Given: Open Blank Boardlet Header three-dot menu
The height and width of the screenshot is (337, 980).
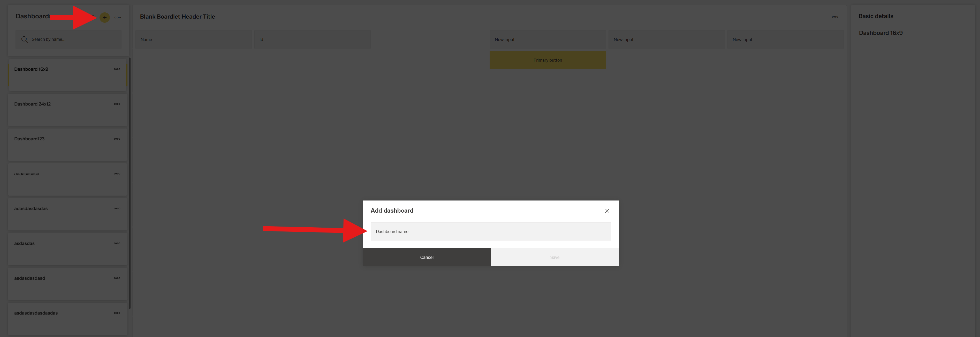Looking at the screenshot, I should click(x=835, y=17).
